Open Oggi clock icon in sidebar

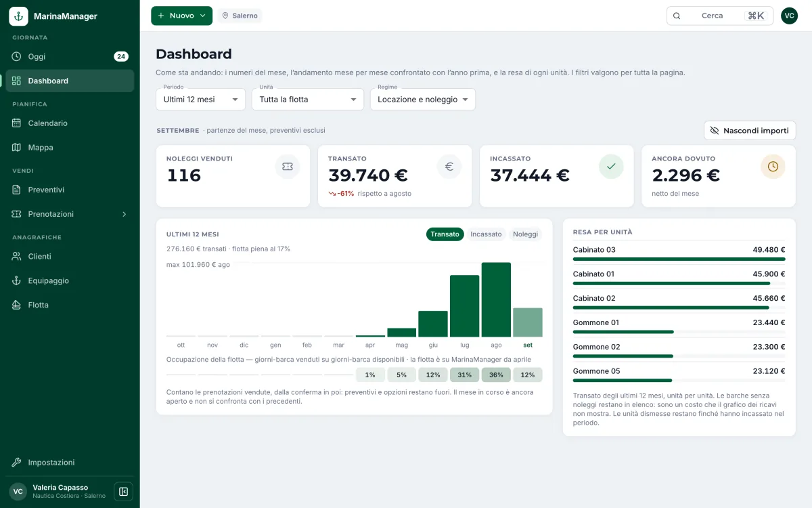pyautogui.click(x=17, y=56)
